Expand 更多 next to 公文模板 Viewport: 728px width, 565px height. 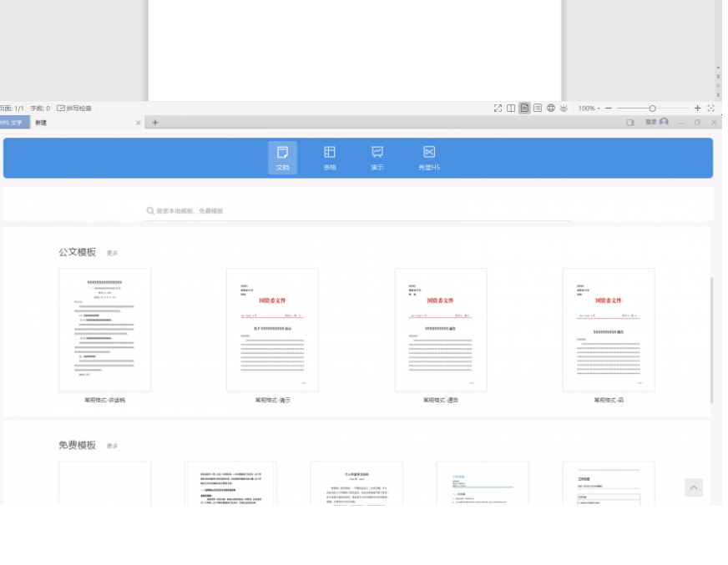pyautogui.click(x=113, y=253)
